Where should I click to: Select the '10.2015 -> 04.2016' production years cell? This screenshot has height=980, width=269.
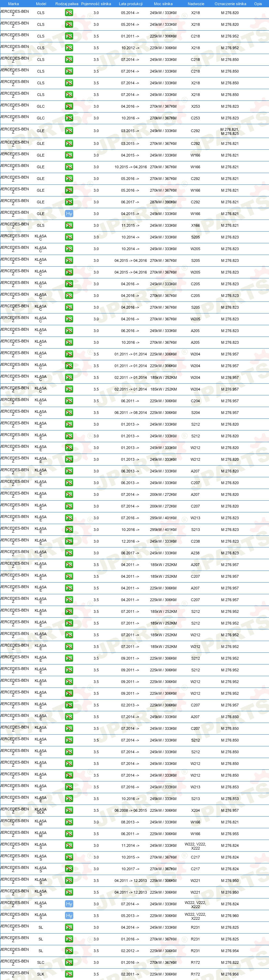(x=130, y=167)
